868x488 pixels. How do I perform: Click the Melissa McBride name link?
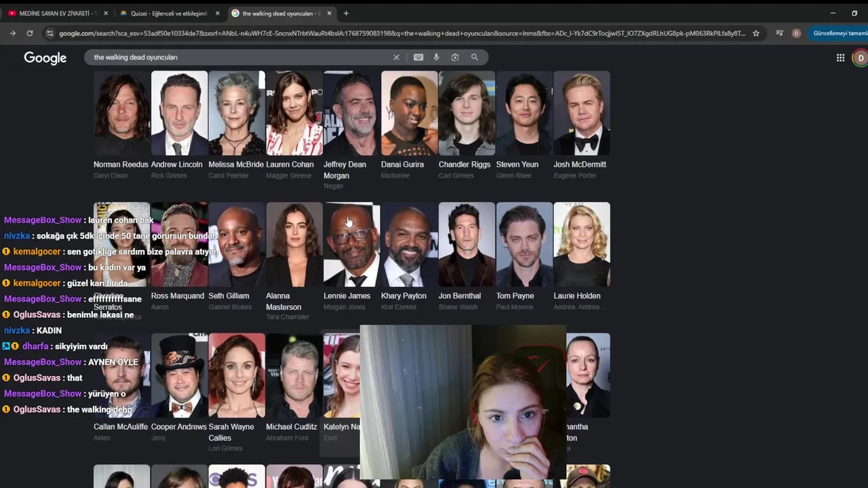click(236, 165)
